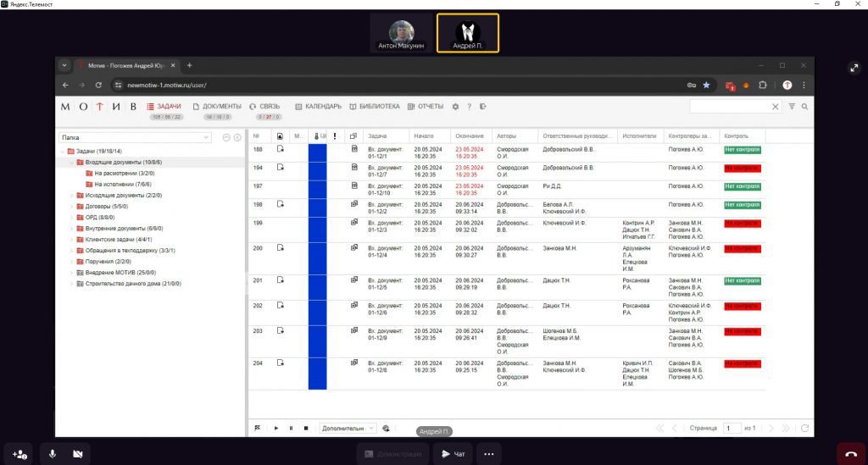Screen dimensions: 868x465
Task: Collapse the Задачи (19/18/14) root folder
Action: tap(62, 151)
